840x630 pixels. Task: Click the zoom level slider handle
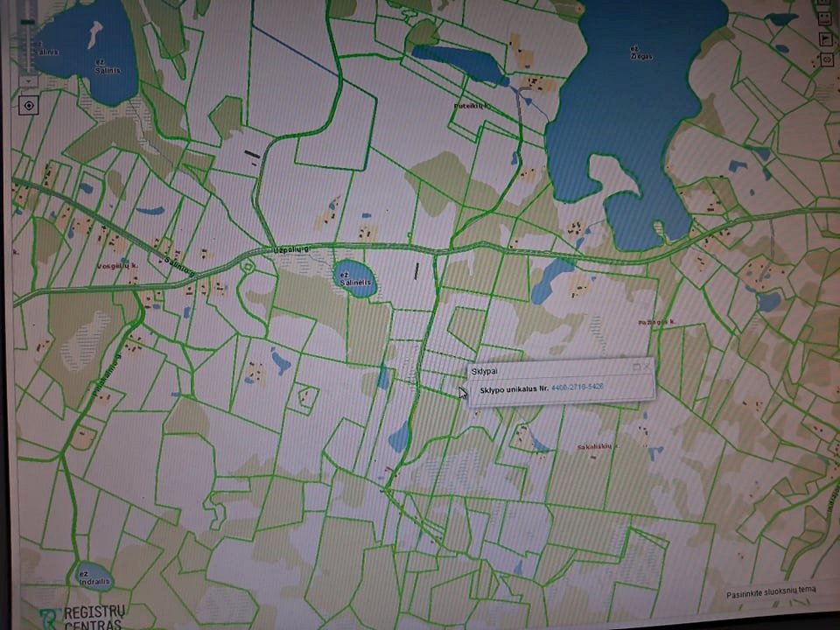coord(28,23)
